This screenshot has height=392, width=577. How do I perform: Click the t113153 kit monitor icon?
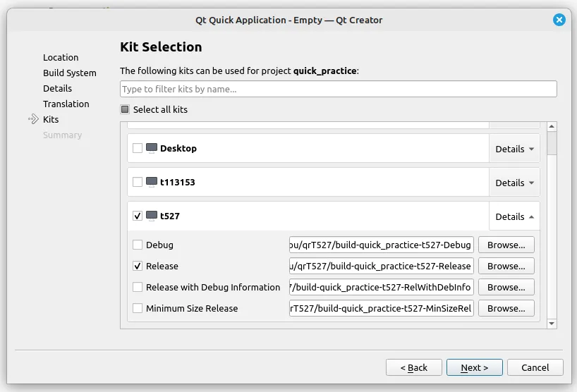coord(152,182)
